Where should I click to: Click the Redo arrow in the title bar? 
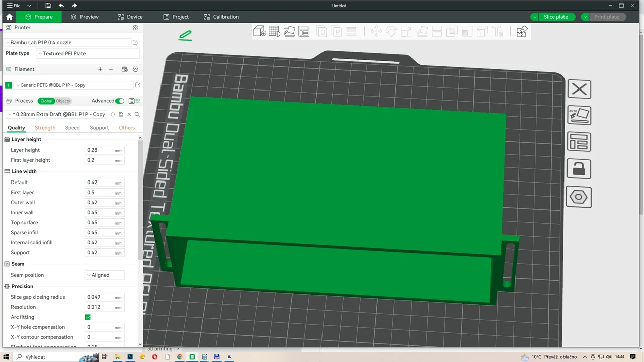pos(74,6)
